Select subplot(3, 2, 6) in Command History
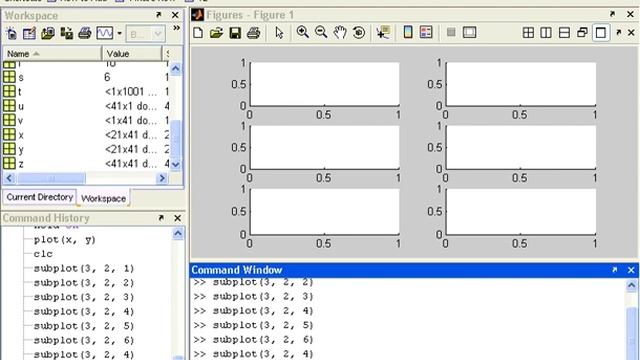Viewport: 640px width, 360px height. pyautogui.click(x=84, y=340)
